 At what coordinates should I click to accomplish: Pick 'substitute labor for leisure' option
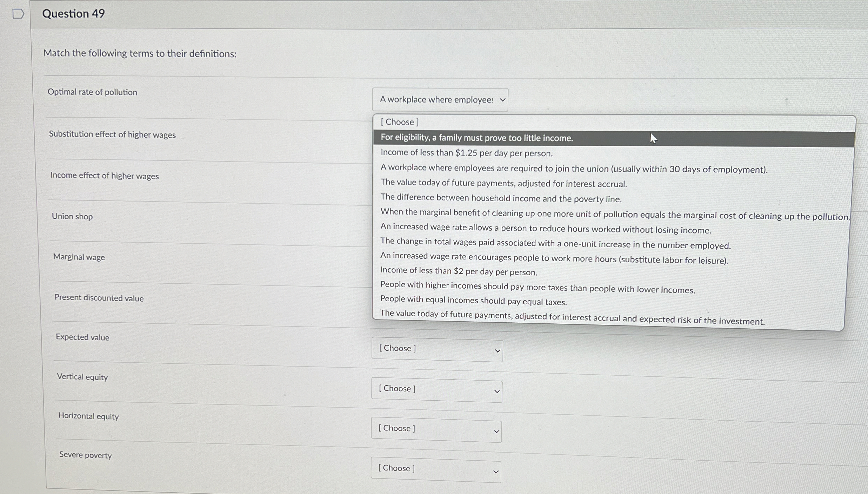[554, 258]
